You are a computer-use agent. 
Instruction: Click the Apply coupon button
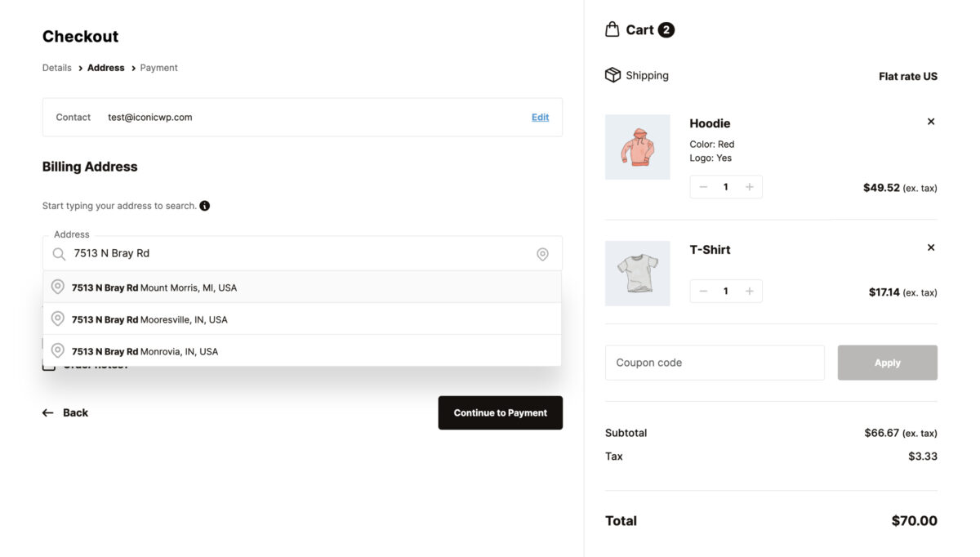click(887, 362)
